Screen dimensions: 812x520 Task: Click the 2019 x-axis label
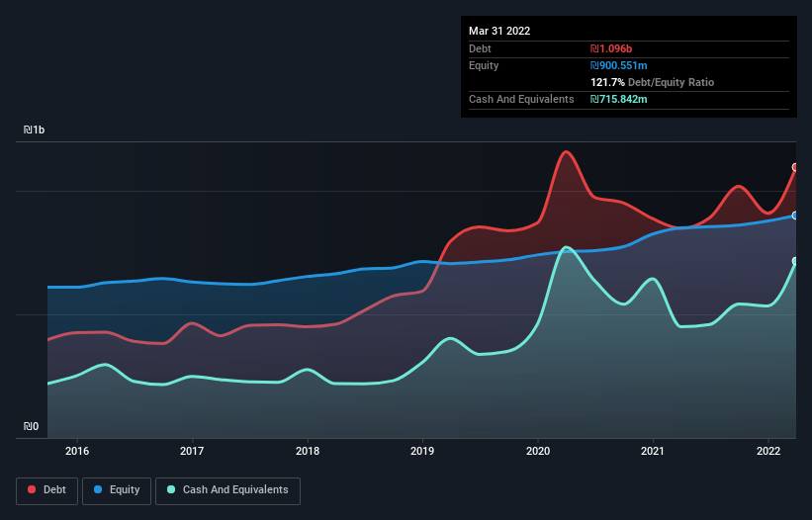(x=422, y=451)
